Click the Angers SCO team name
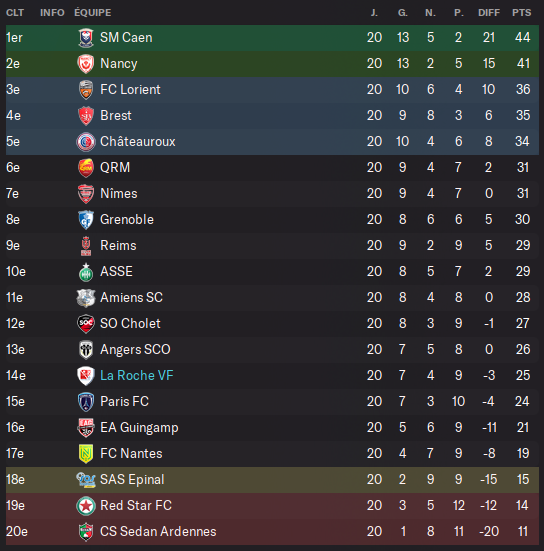The image size is (544, 551). pyautogui.click(x=135, y=349)
